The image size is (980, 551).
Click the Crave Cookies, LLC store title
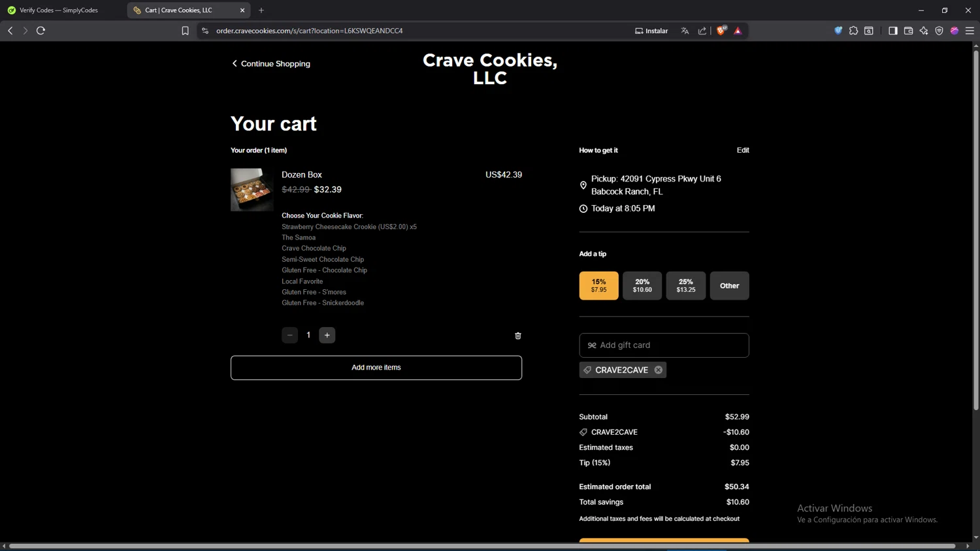point(490,69)
